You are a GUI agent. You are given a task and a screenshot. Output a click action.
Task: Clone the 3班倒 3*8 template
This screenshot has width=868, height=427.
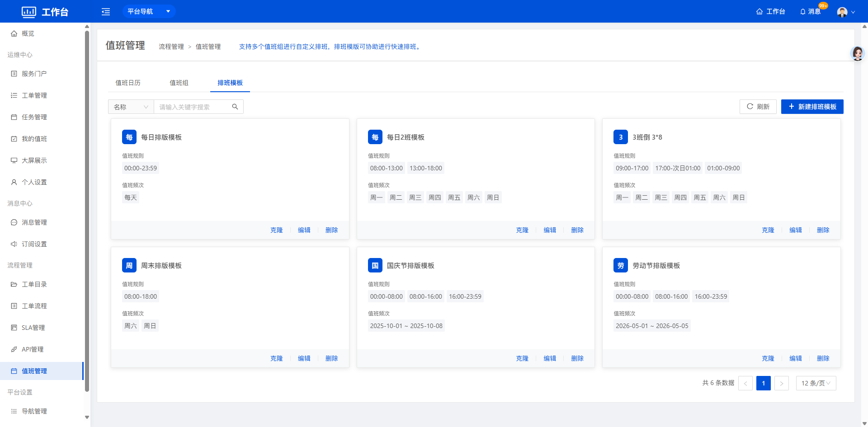(768, 230)
